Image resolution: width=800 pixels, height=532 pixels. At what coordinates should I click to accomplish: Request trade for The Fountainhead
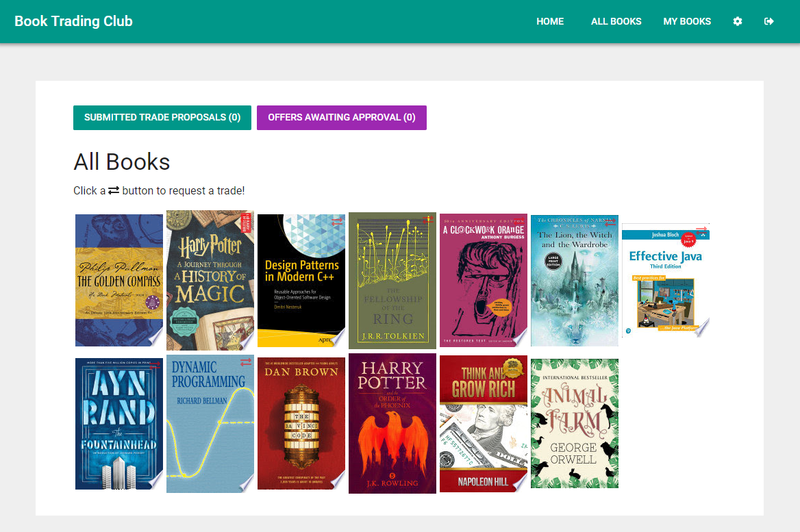pyautogui.click(x=155, y=365)
